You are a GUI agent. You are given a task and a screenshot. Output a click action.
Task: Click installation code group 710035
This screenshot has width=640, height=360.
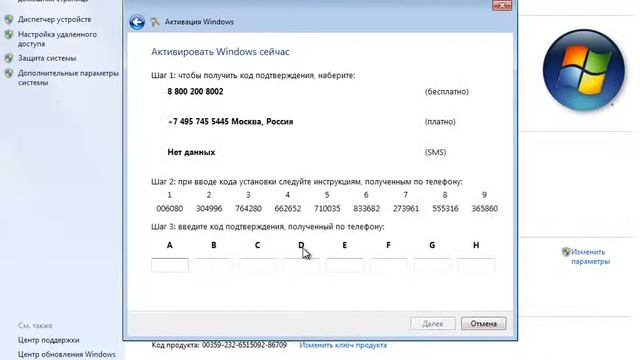(327, 209)
